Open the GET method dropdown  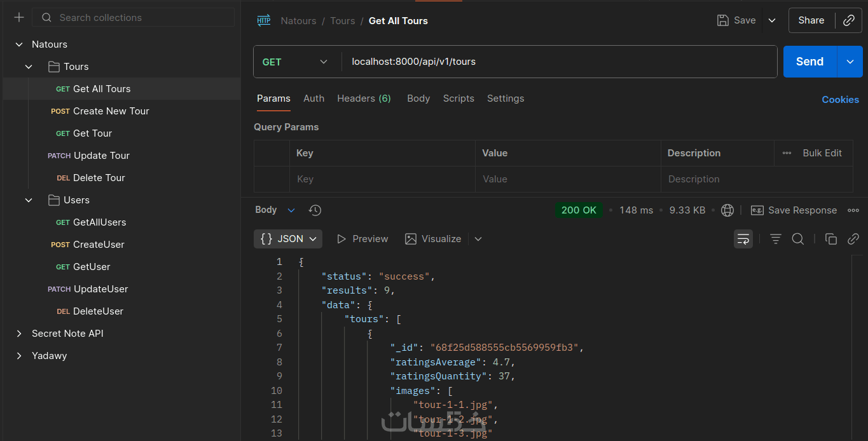296,62
